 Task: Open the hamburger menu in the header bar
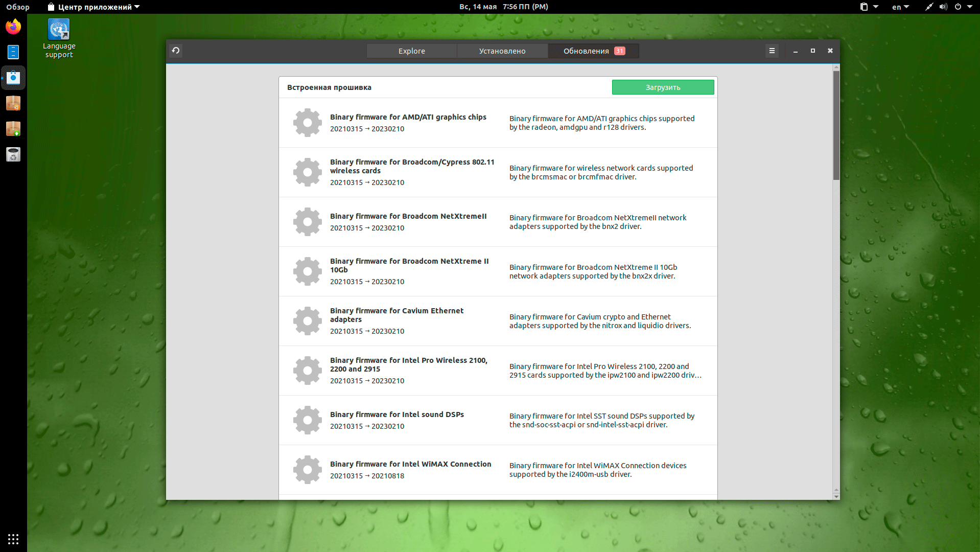772,51
